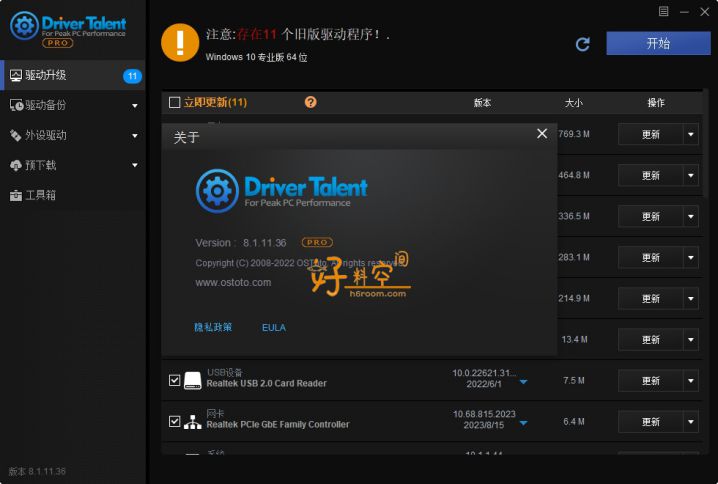Expand the 外设驱动 sidebar arrow
Image resolution: width=718 pixels, height=484 pixels.
pyautogui.click(x=135, y=136)
